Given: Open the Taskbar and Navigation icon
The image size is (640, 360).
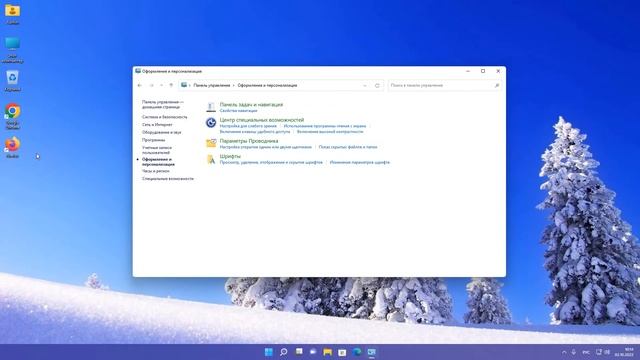Looking at the screenshot, I should coord(211,107).
